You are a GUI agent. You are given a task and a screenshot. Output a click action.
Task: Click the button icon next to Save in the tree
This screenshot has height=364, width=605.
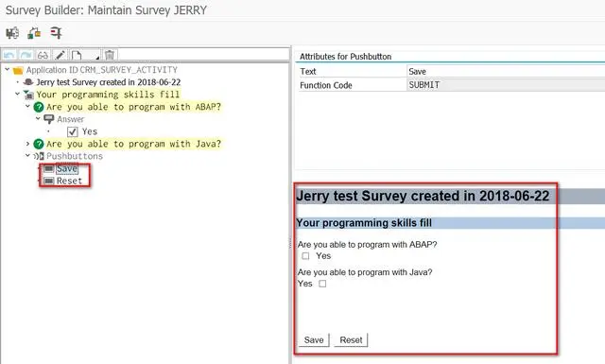48,168
